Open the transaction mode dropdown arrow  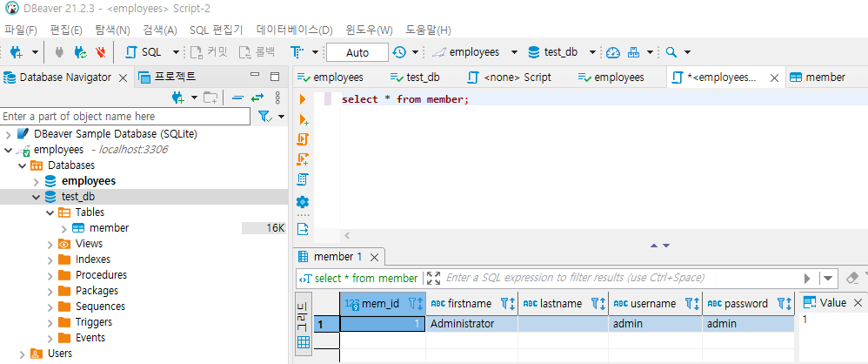click(315, 52)
